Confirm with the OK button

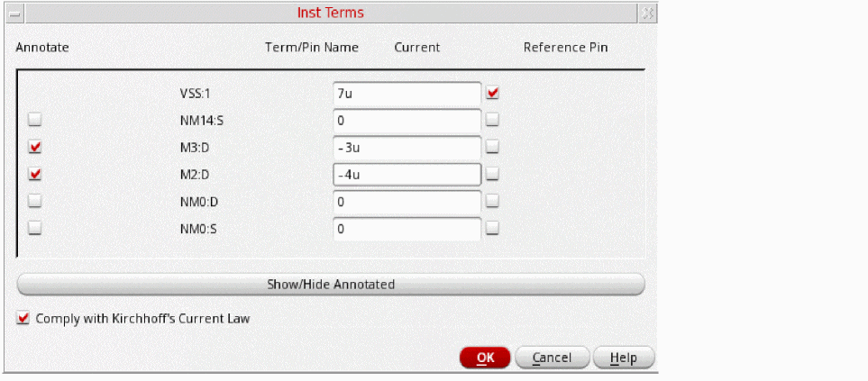tap(485, 358)
